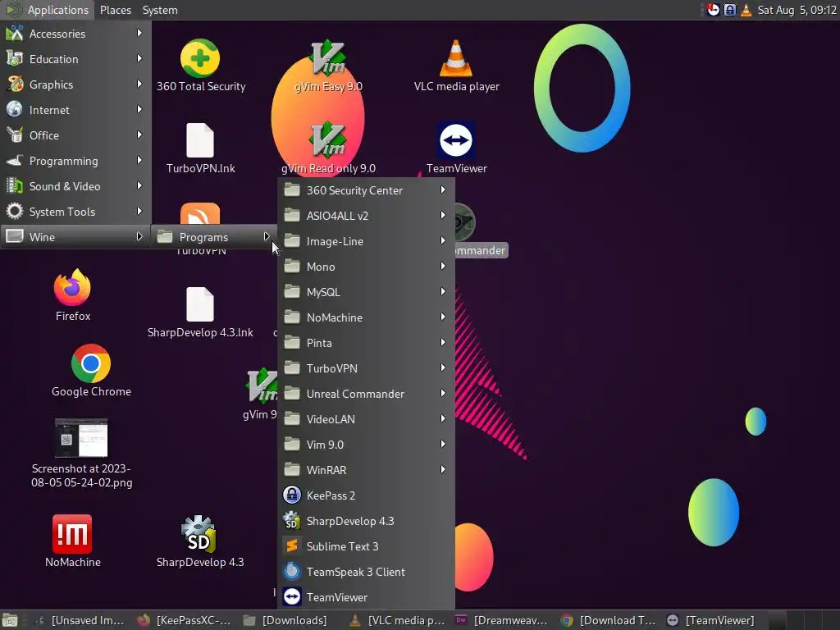Start SharpDevelop 4.3 from Programs menu
This screenshot has width=840, height=630.
pyautogui.click(x=366, y=521)
